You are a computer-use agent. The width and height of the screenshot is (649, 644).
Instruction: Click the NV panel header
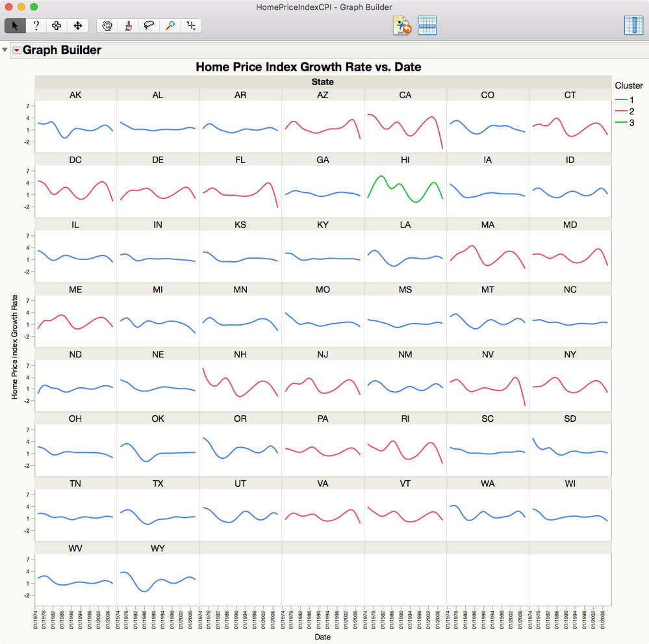point(488,354)
